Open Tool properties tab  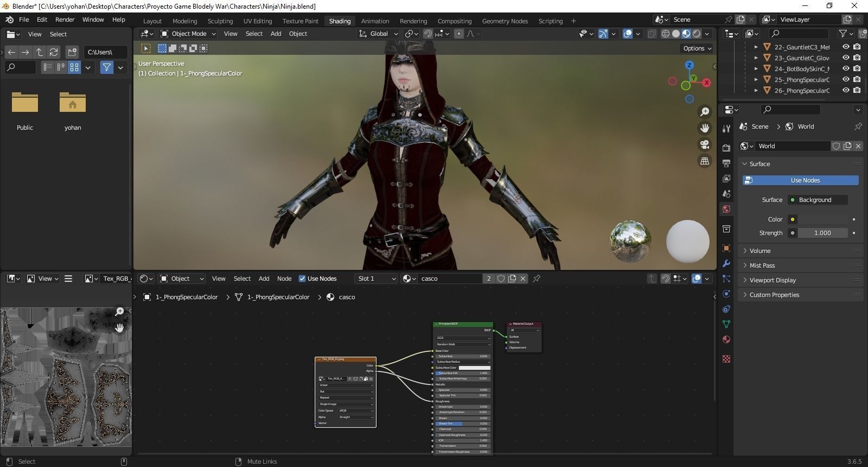click(726, 128)
